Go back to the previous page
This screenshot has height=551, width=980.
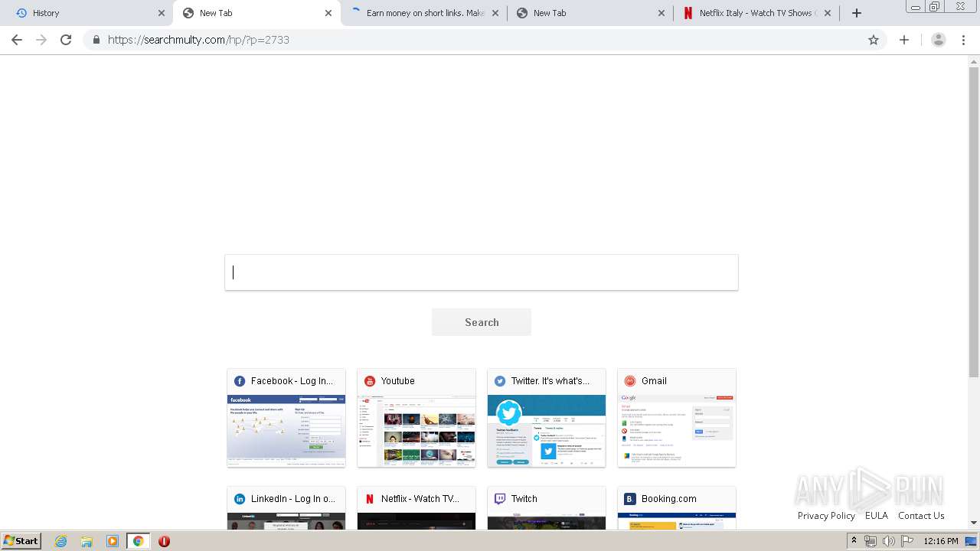pos(17,40)
